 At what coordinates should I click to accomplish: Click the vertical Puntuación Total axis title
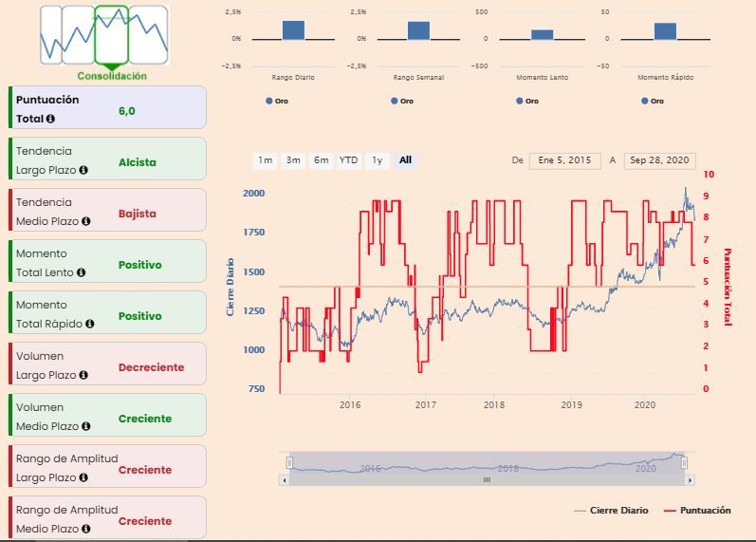tap(728, 288)
